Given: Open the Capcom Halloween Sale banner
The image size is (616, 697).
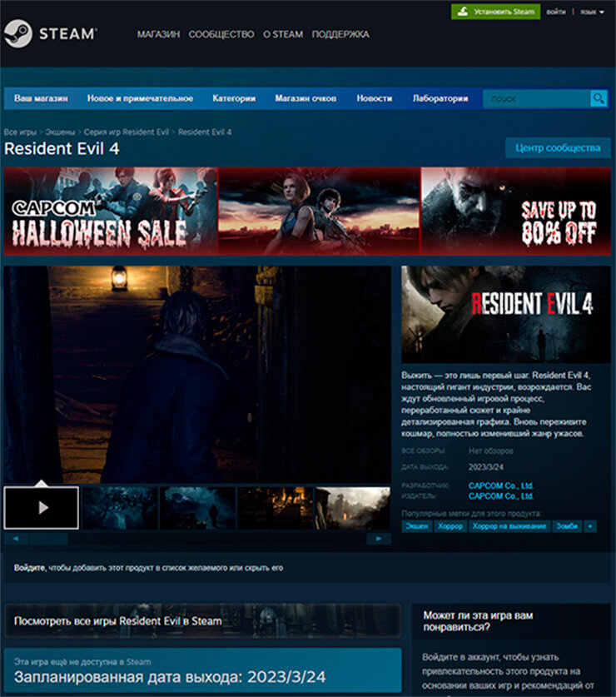Looking at the screenshot, I should pyautogui.click(x=307, y=212).
